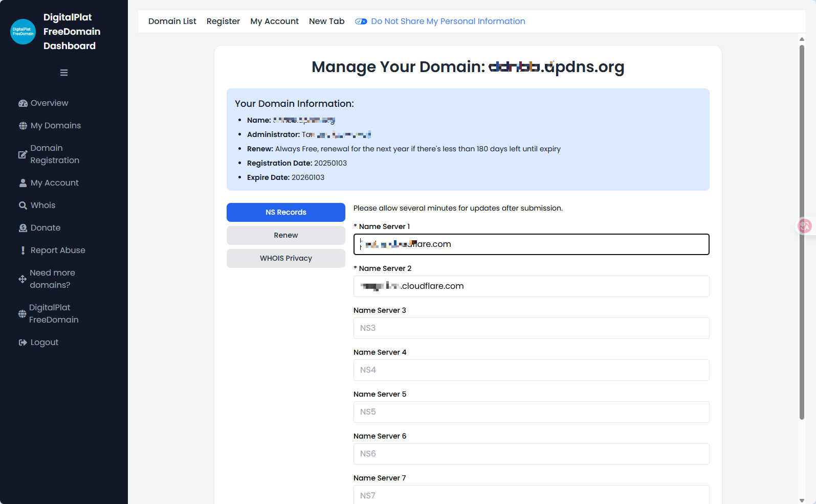Select the Renew tab button

point(286,235)
